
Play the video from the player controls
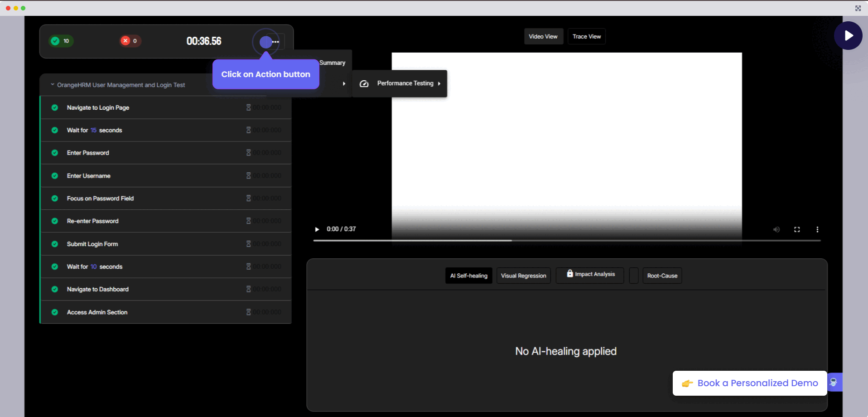[317, 229]
